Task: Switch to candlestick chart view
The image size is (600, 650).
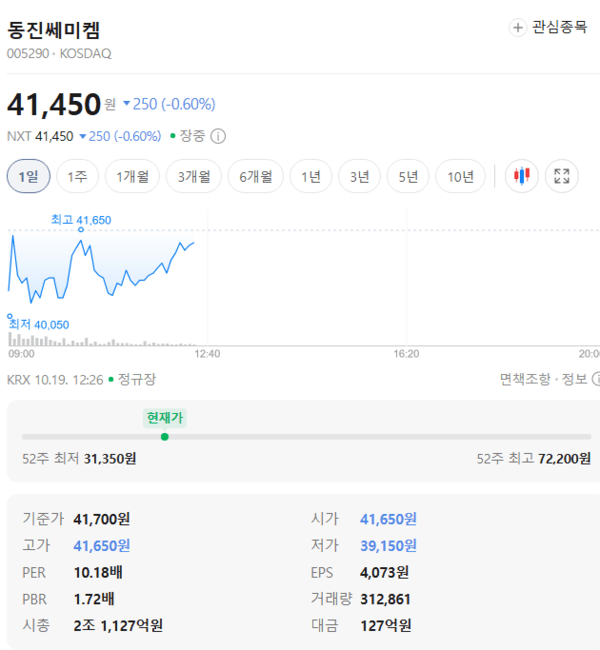Action: [x=522, y=176]
